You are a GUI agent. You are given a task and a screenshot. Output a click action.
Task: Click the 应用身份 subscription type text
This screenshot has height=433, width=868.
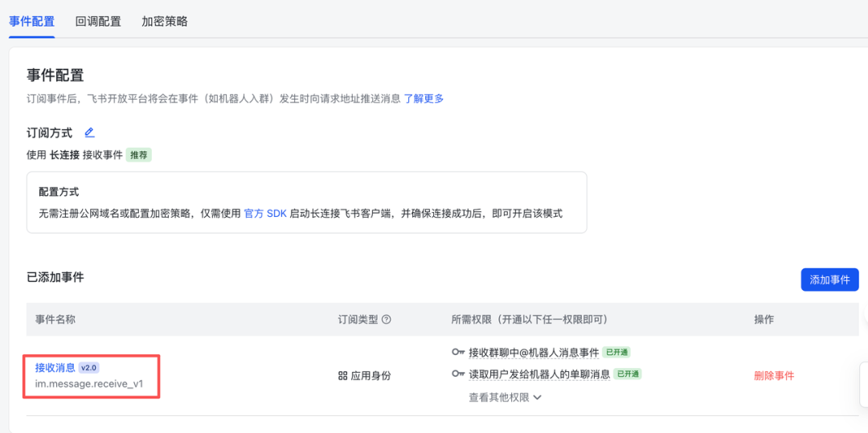point(371,376)
